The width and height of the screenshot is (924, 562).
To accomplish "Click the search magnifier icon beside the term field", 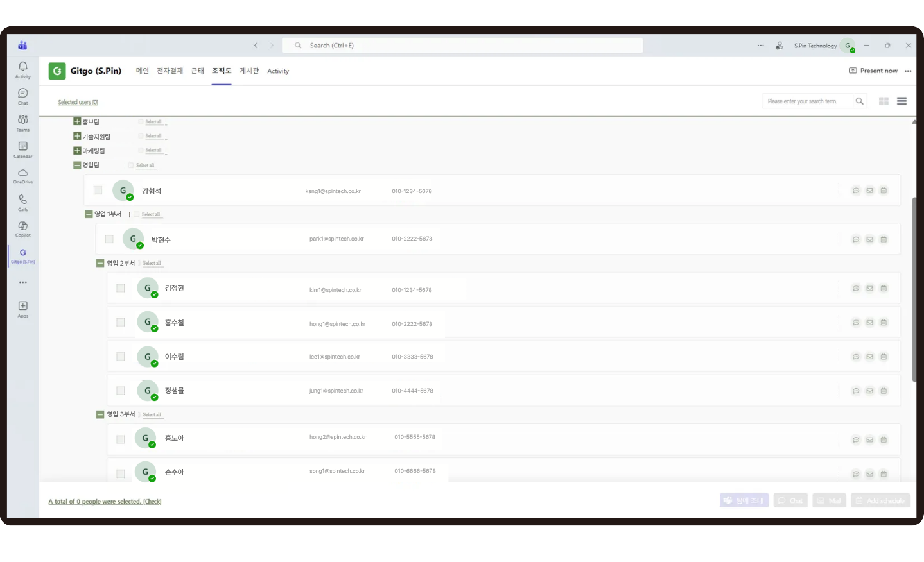I will tap(859, 101).
